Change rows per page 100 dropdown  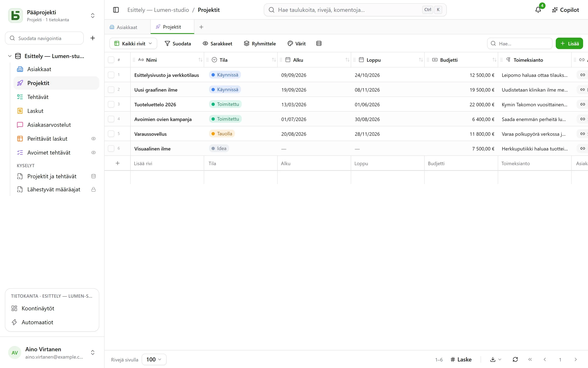[x=154, y=359]
